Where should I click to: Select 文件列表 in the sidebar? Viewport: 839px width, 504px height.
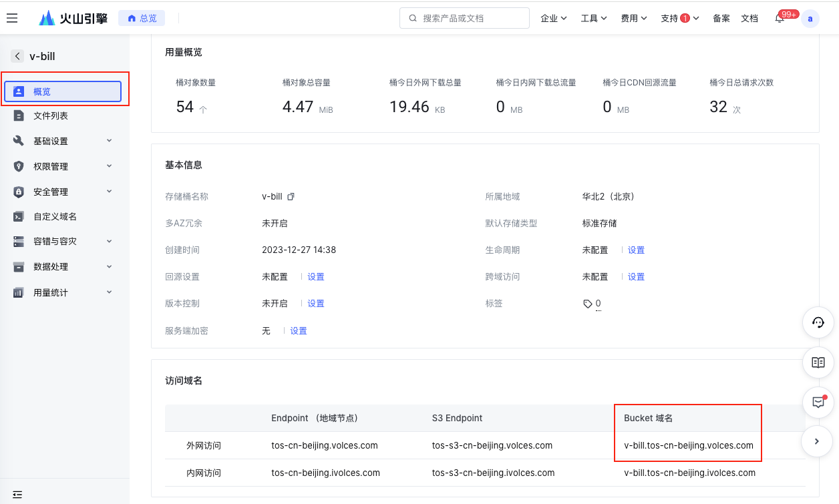(x=51, y=116)
